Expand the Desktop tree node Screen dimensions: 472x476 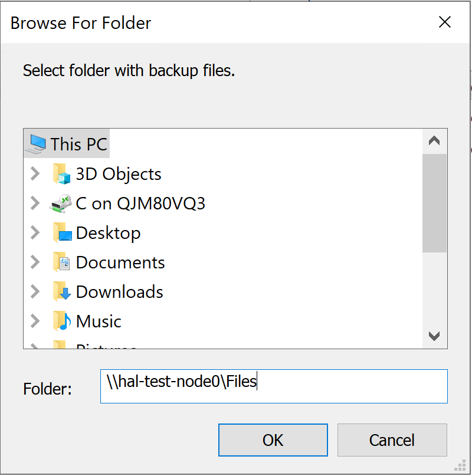[x=35, y=233]
